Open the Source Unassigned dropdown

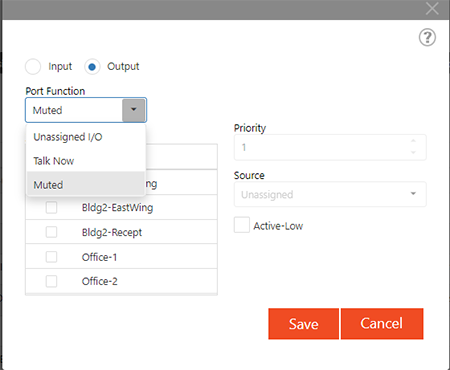[x=330, y=194]
